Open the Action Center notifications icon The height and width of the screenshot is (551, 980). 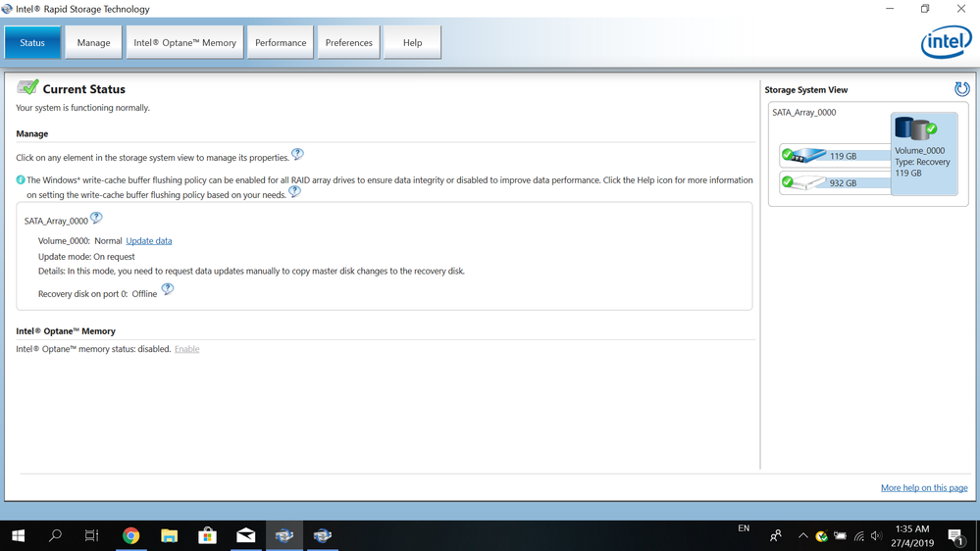tap(955, 536)
